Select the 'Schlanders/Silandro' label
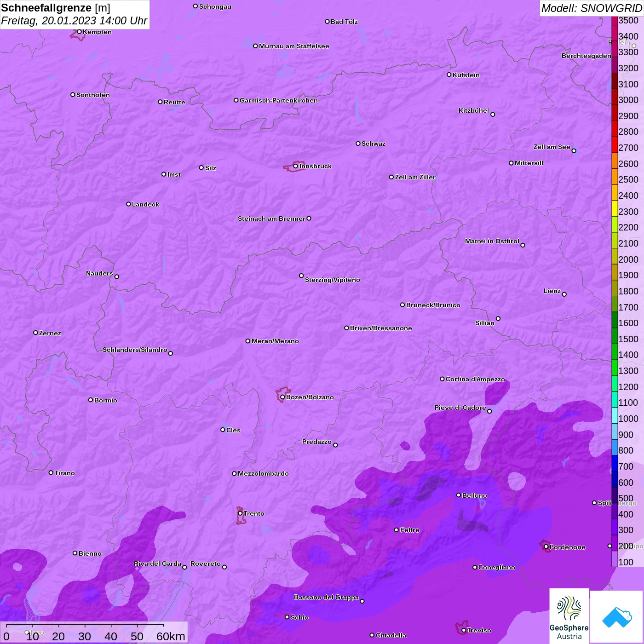This screenshot has height=644, width=644. (135, 350)
